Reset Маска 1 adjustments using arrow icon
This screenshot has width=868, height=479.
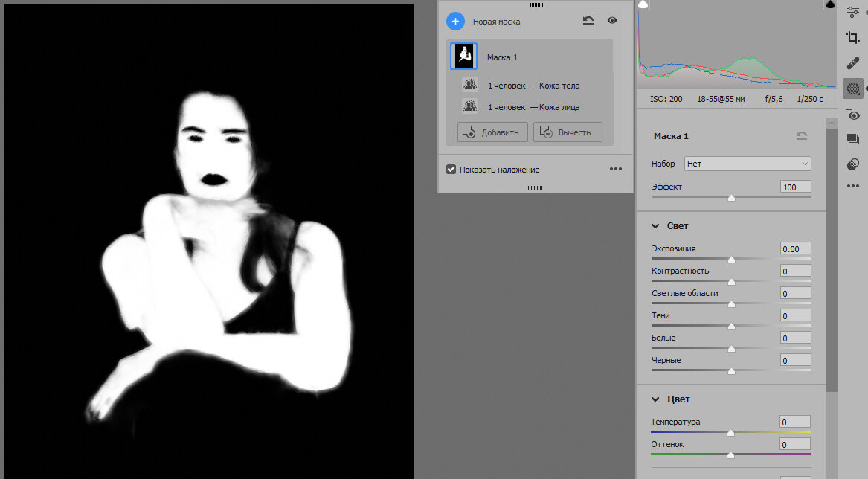[801, 136]
